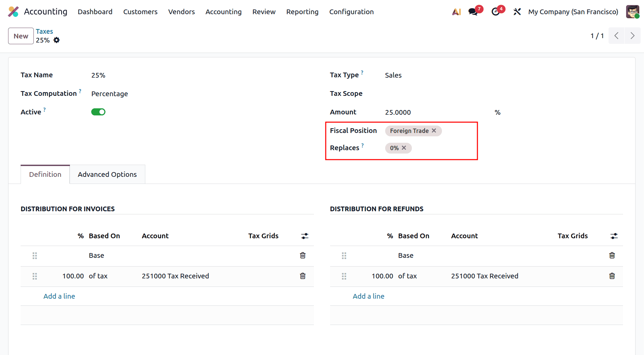Click the New button
The width and height of the screenshot is (644, 355).
click(21, 36)
